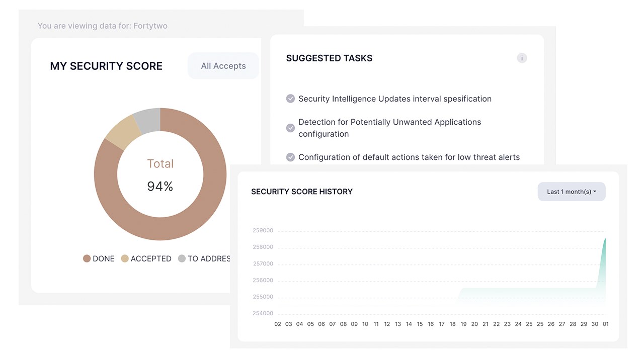Image resolution: width=644 pixels, height=362 pixels.
Task: Toggle the ACCEPTED legend label
Action: (x=151, y=258)
